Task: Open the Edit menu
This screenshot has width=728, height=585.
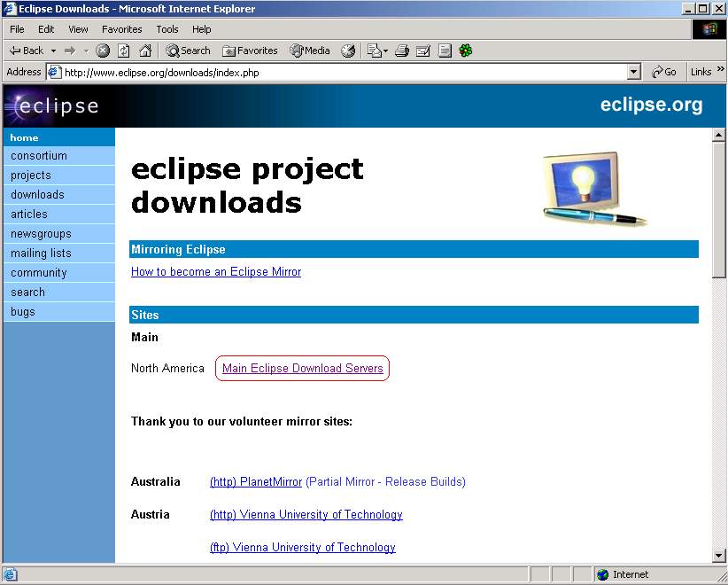Action: coord(46,29)
